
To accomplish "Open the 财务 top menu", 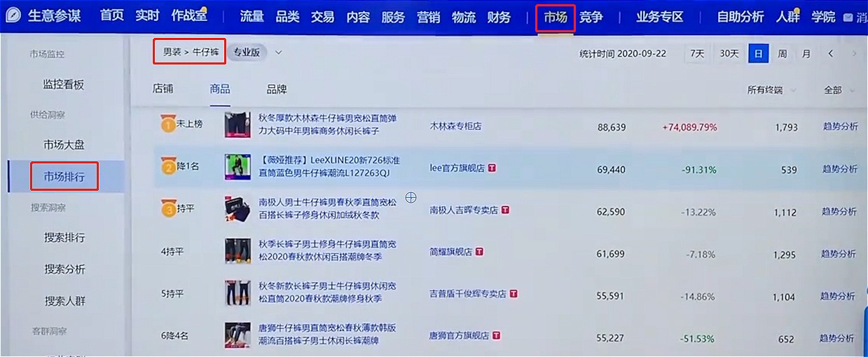I will tap(499, 17).
